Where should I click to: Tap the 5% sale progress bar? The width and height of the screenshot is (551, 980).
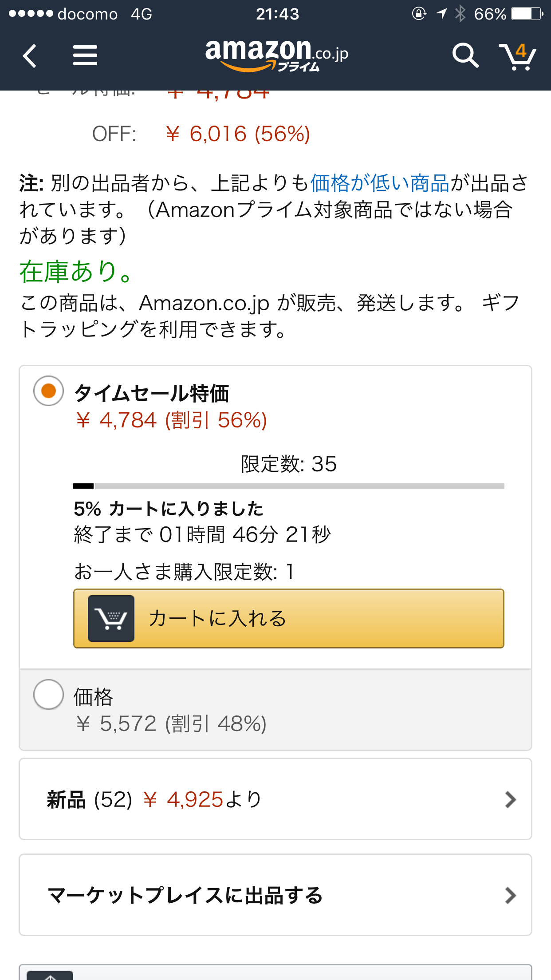pyautogui.click(x=288, y=486)
